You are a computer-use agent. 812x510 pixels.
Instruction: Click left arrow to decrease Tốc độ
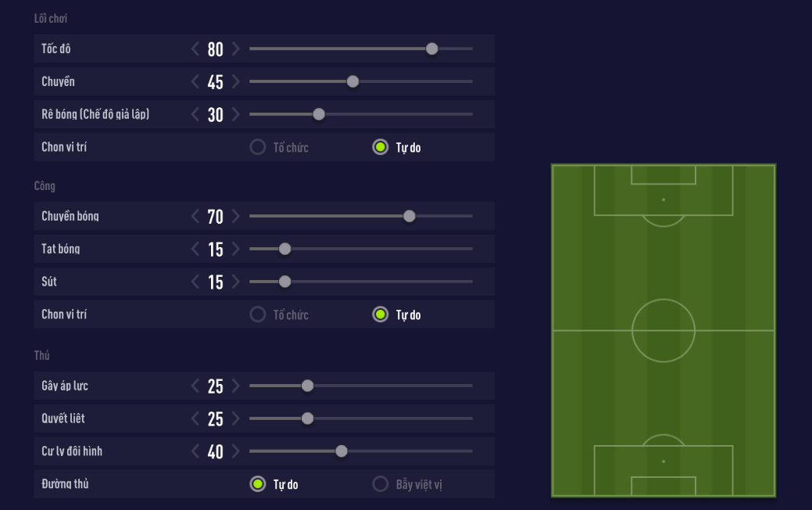point(195,48)
